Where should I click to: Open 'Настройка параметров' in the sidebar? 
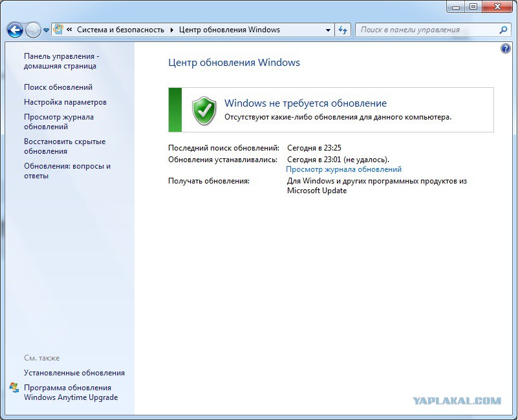[65, 102]
